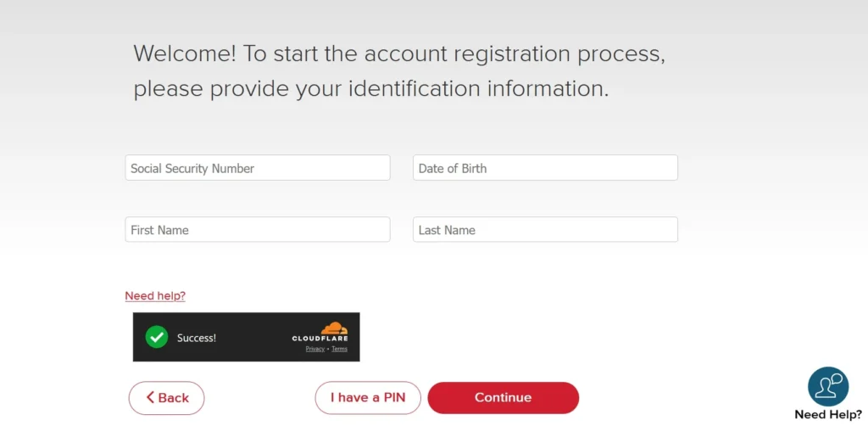Select the First Name input box
Screen dimensions: 868x426
(x=257, y=230)
